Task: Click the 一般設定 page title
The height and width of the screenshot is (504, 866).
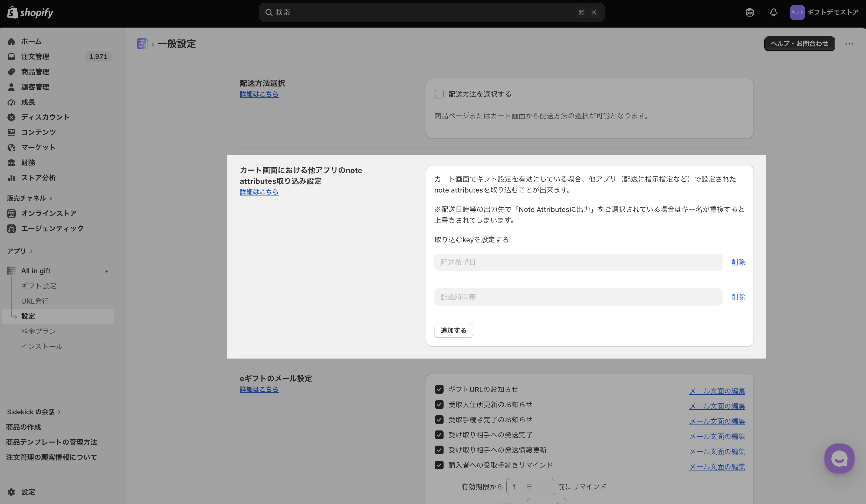Action: pyautogui.click(x=177, y=44)
